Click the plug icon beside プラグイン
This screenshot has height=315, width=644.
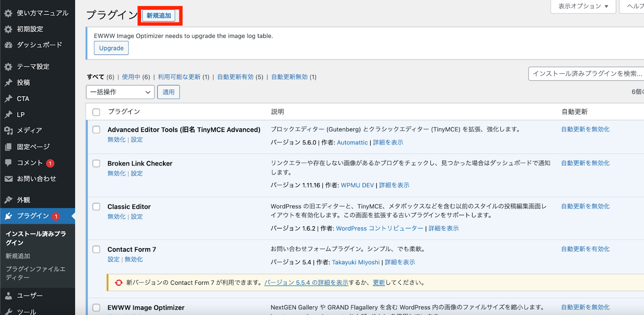(x=8, y=216)
